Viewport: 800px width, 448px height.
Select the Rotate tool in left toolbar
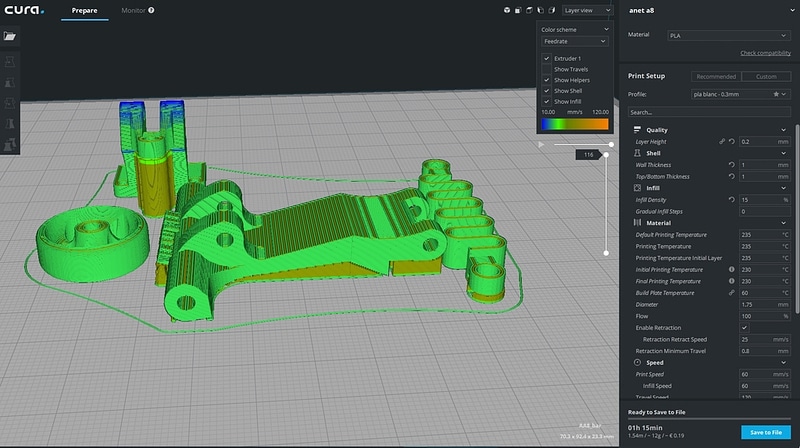(x=10, y=103)
